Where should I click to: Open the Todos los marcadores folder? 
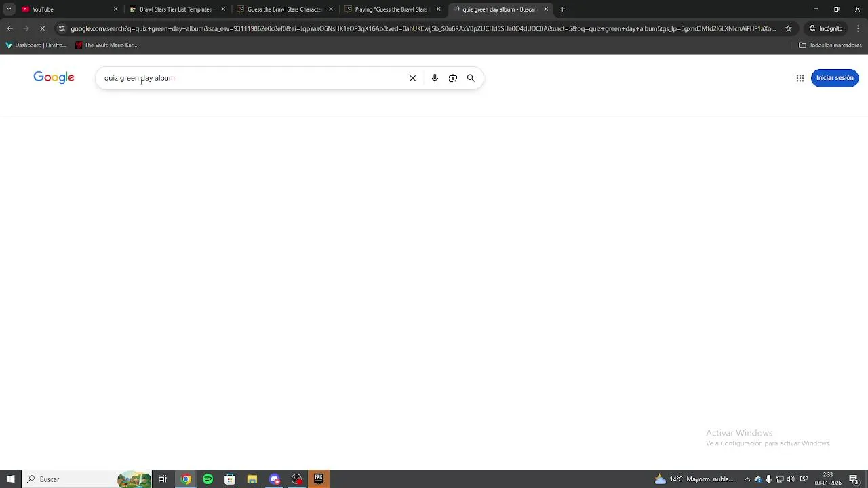(x=830, y=45)
